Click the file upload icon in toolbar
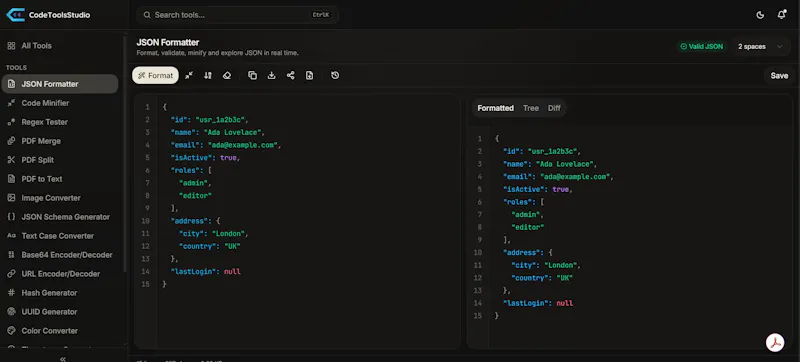Viewport: 800px width, 362px height. click(309, 75)
